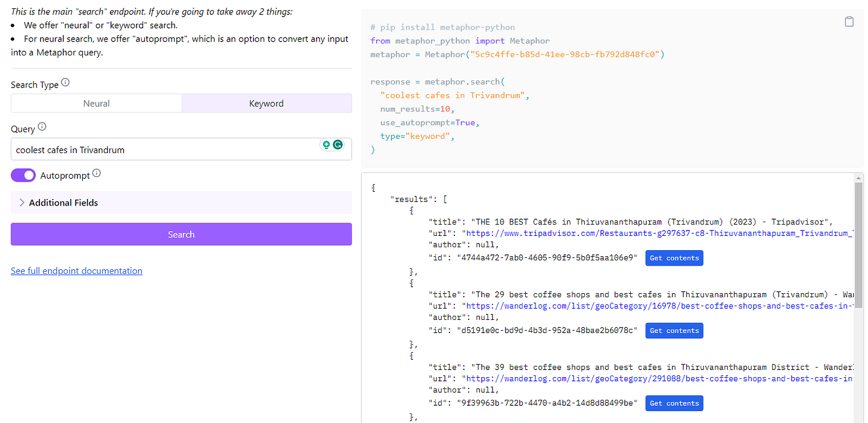Click the info icon beside Query
This screenshot has height=423, width=868.
pyautogui.click(x=42, y=127)
